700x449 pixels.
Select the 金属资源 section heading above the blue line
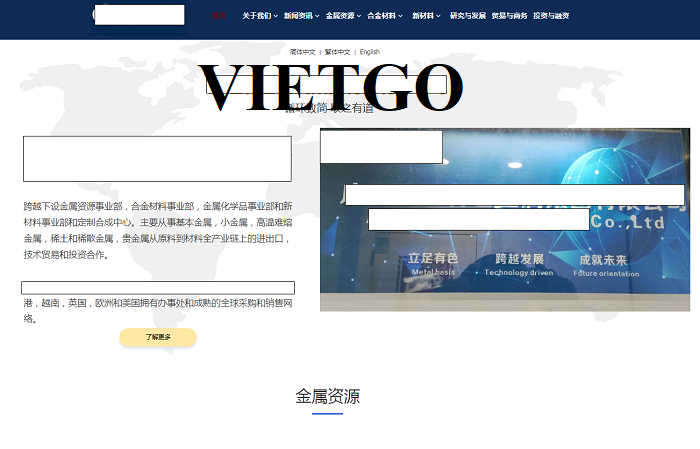coord(328,396)
